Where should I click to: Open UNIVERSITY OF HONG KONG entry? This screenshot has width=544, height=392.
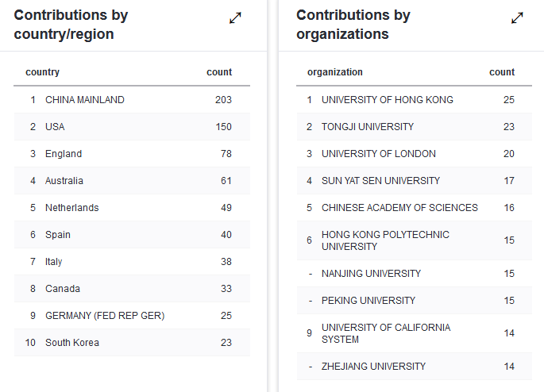pos(388,100)
